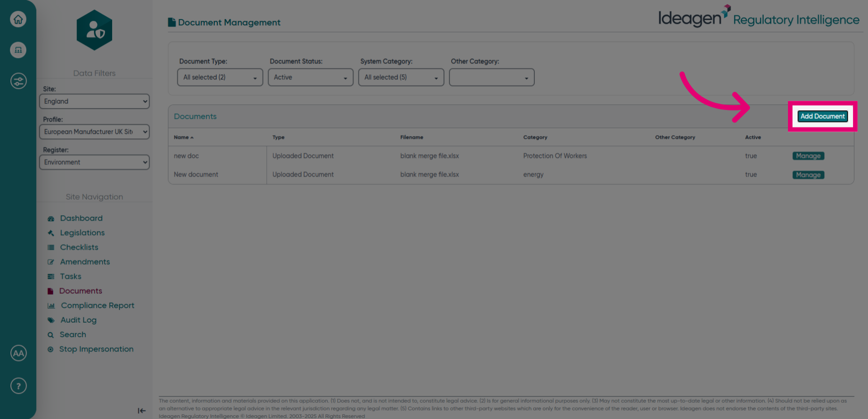Open Audit Log link
The width and height of the screenshot is (868, 419).
tap(79, 320)
